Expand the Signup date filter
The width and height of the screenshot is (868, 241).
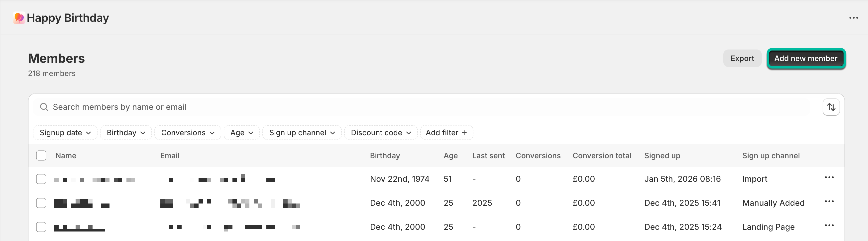click(x=65, y=133)
